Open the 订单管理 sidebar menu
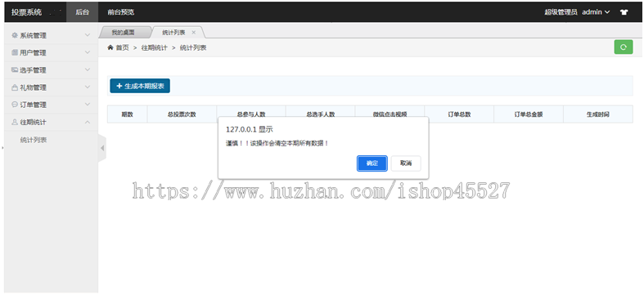644x295 pixels. [x=51, y=105]
